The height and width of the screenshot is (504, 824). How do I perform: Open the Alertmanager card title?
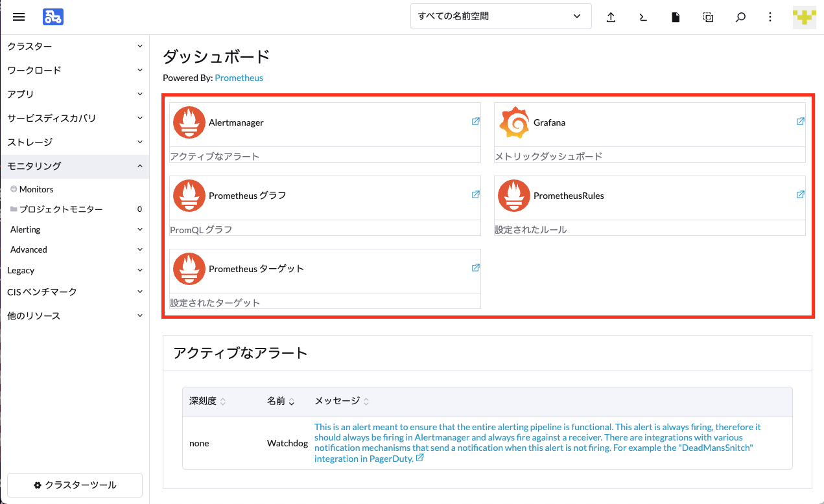(236, 122)
